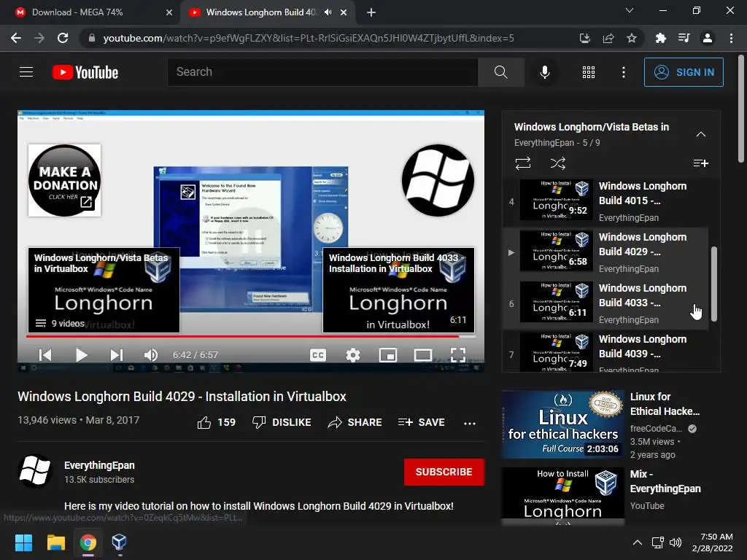Share this page from address bar
Image resolution: width=747 pixels, height=560 pixels.
pyautogui.click(x=608, y=38)
